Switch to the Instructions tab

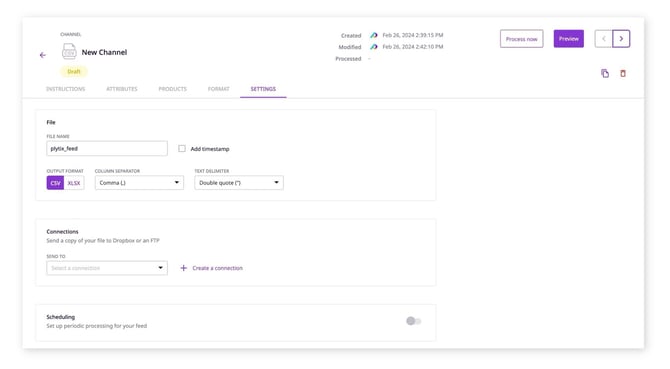click(x=65, y=89)
